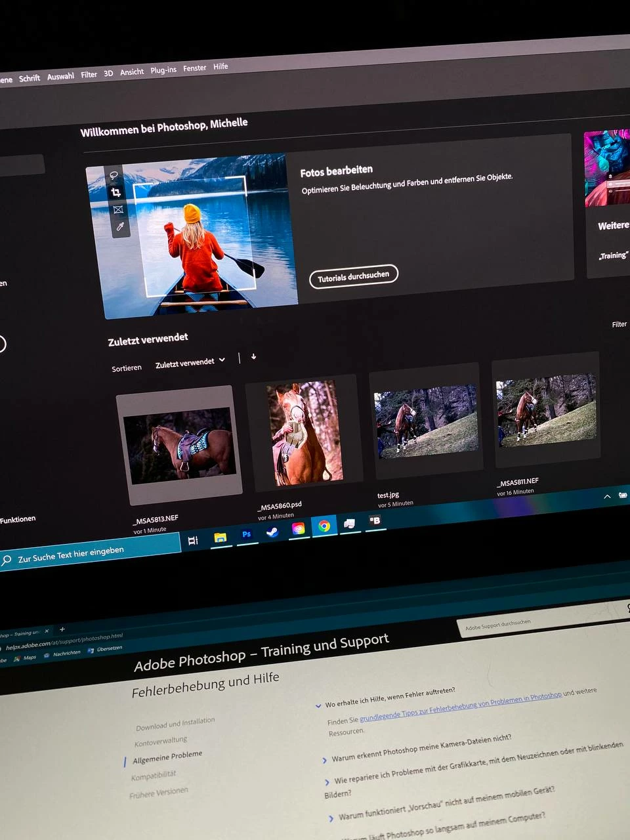Open link grundlegende Tipps zur Fehlerbehebung
Screen dimensions: 630x840
point(460,707)
